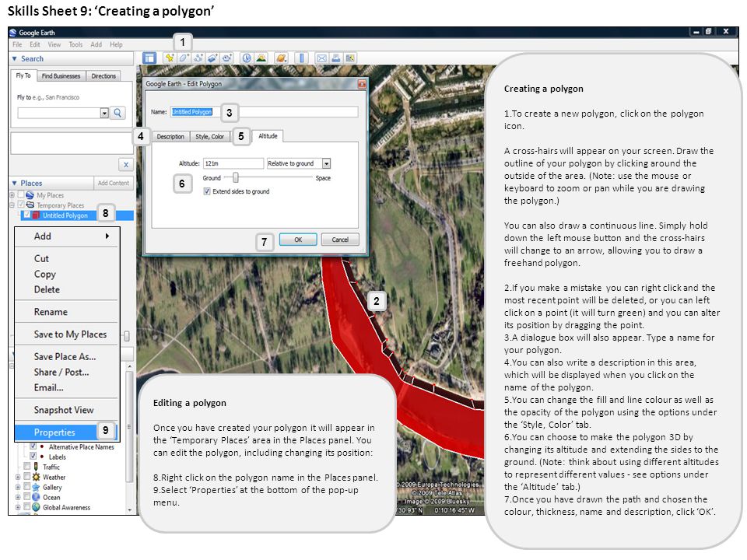Image resolution: width=747 pixels, height=560 pixels.
Task: Open the Relative to ground dropdown
Action: click(x=326, y=163)
